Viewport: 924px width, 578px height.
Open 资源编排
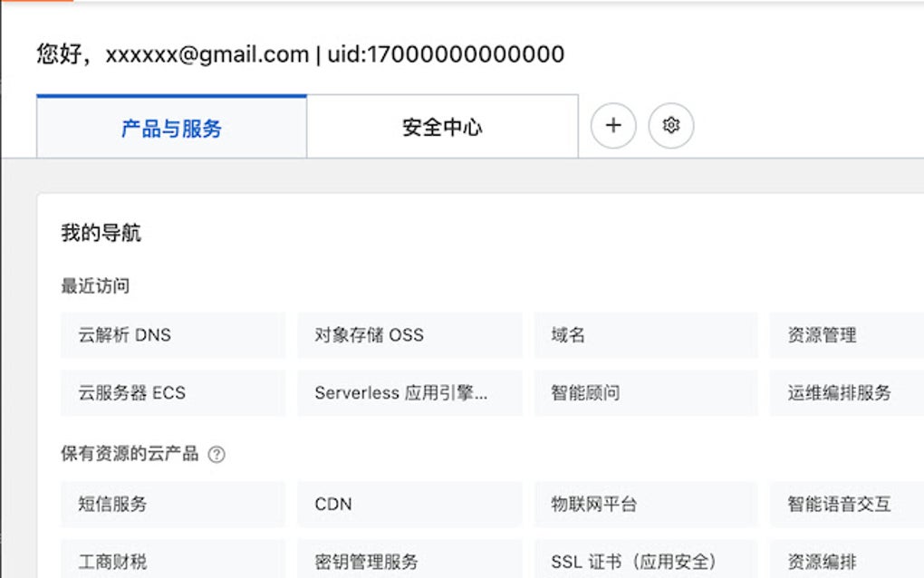pos(847,559)
